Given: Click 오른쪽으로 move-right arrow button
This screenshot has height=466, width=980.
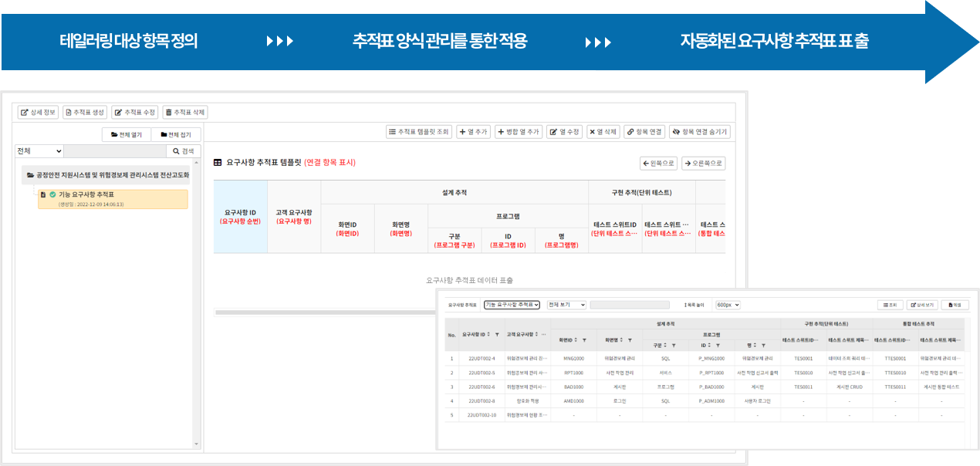Looking at the screenshot, I should (703, 164).
